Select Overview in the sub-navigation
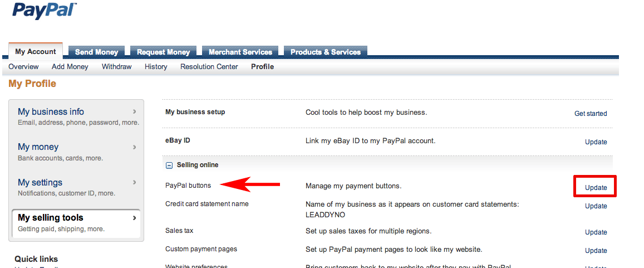Image resolution: width=644 pixels, height=268 pixels. 23,67
